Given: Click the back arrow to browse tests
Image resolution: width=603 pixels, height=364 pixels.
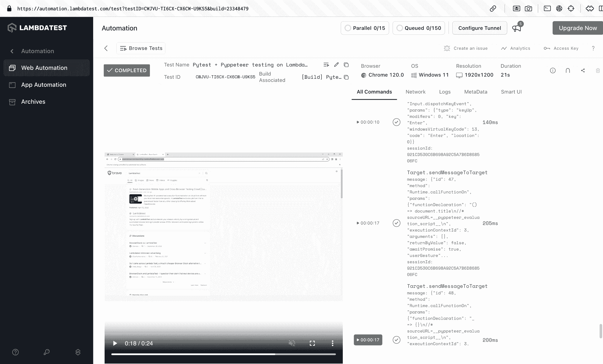Looking at the screenshot, I should [x=106, y=48].
